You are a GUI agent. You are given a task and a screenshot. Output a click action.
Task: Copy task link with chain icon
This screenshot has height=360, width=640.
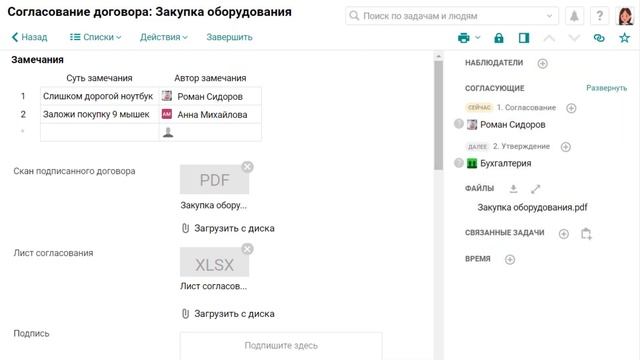(599, 38)
